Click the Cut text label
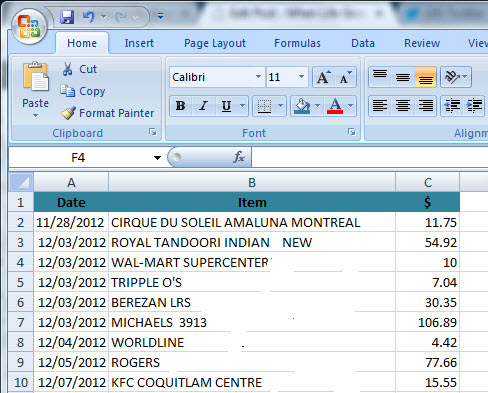 point(88,69)
